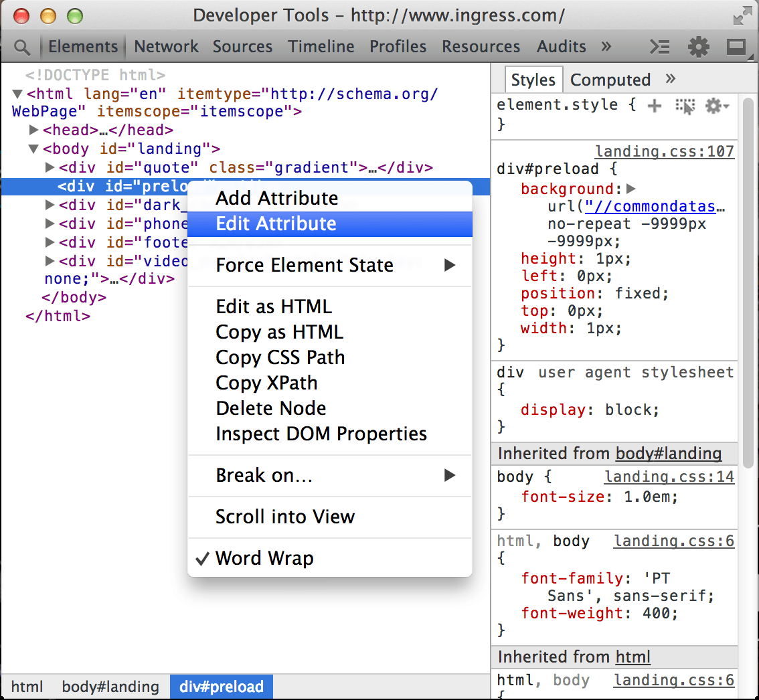Screen dimensions: 759x700
Task: Open DevTools settings gear icon
Action: click(698, 47)
